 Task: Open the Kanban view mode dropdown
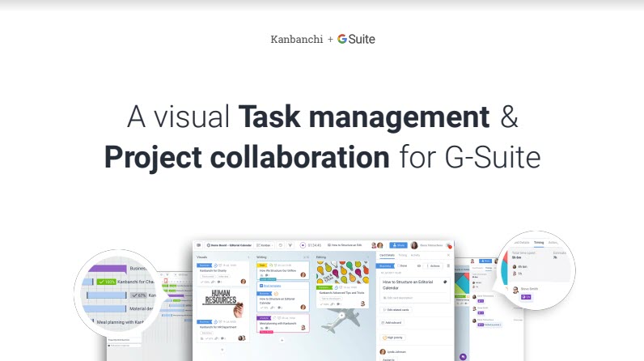coord(265,245)
